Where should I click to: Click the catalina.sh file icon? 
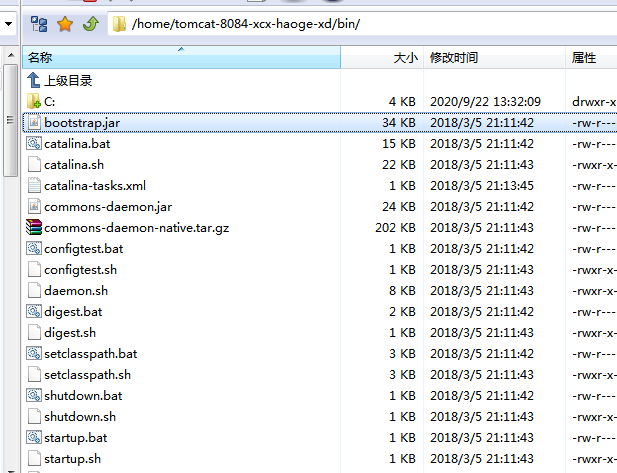(x=34, y=164)
